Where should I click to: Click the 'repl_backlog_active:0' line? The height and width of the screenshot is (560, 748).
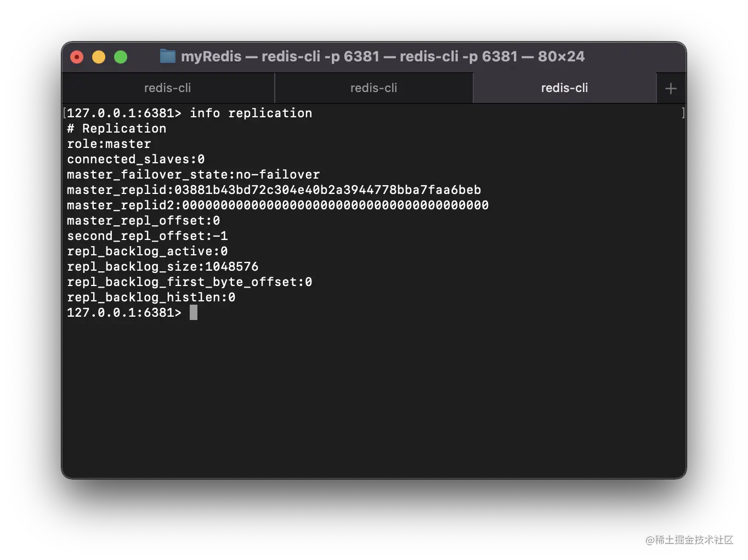coord(147,251)
